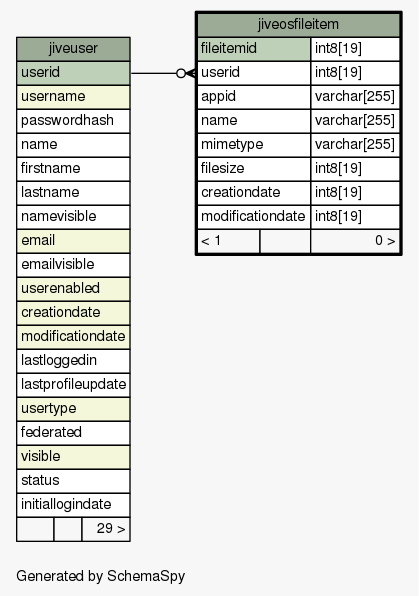Click the initiallogindate column row
Image resolution: width=419 pixels, height=596 pixels.
(73, 505)
